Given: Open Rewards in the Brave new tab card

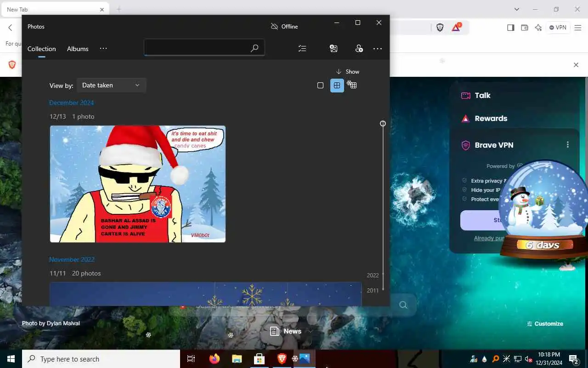Looking at the screenshot, I should (x=484, y=118).
